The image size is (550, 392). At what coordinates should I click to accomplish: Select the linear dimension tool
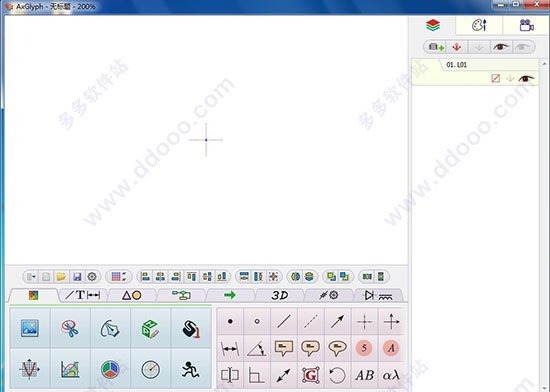[x=230, y=348]
